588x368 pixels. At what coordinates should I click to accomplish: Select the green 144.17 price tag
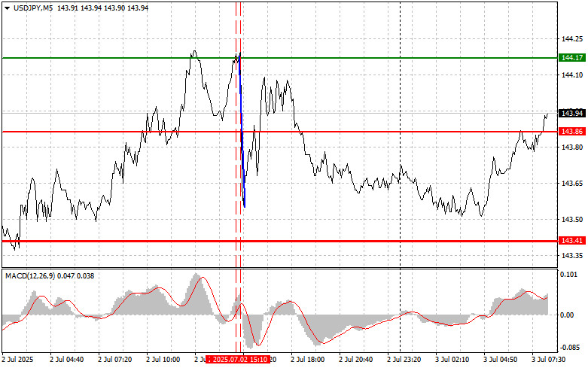[x=572, y=57]
